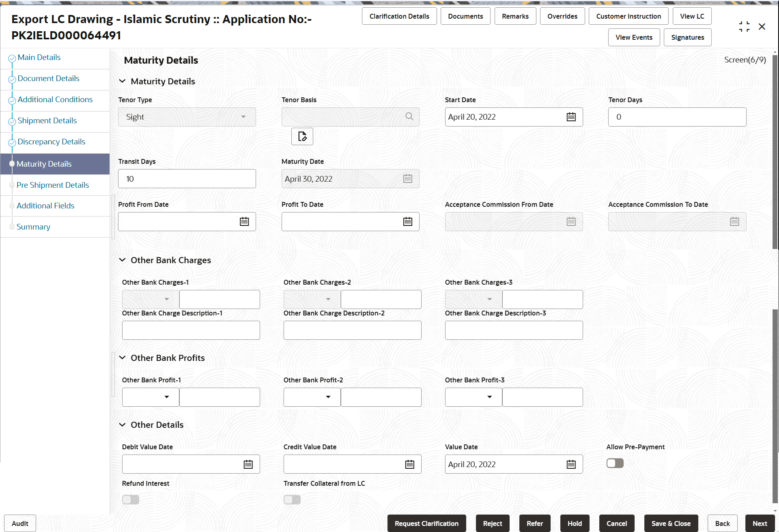
Task: Collapse the Other Details section
Action: point(122,425)
